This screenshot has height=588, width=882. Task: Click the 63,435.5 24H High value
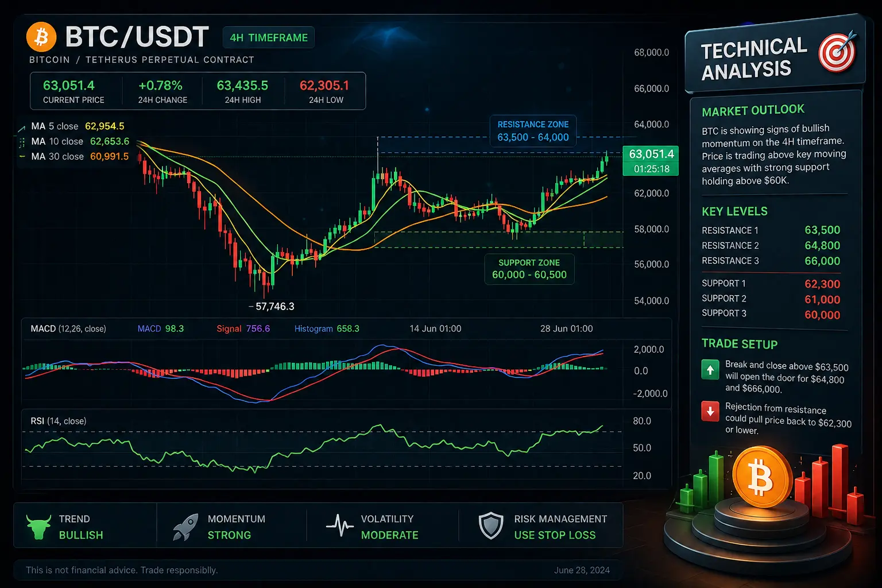(242, 86)
